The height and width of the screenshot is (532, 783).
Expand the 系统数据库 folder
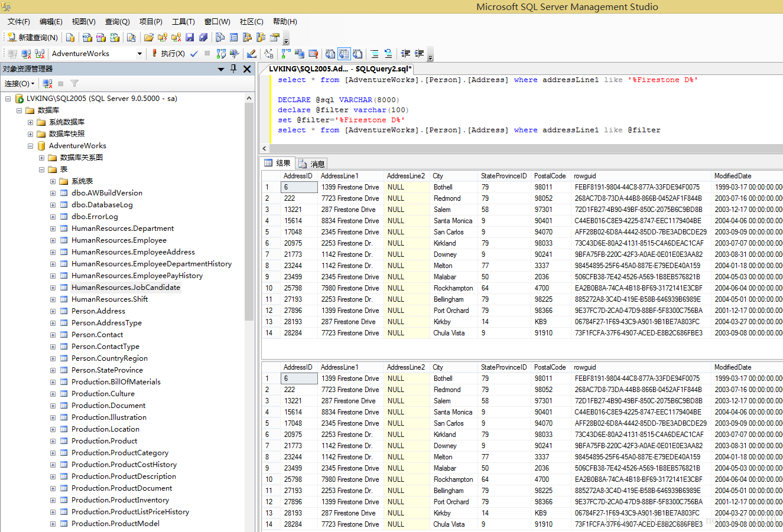tap(30, 122)
